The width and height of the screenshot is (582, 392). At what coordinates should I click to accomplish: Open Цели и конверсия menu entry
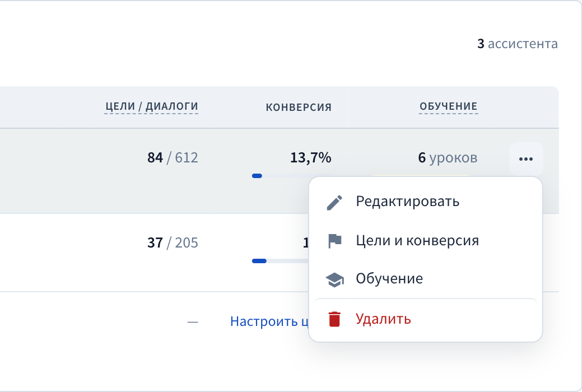pyautogui.click(x=425, y=241)
